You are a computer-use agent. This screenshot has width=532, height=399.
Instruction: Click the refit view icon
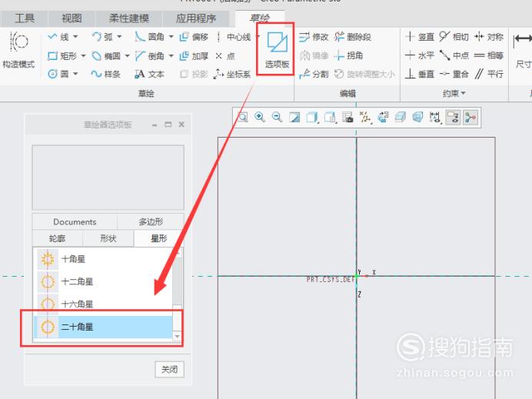tap(242, 118)
